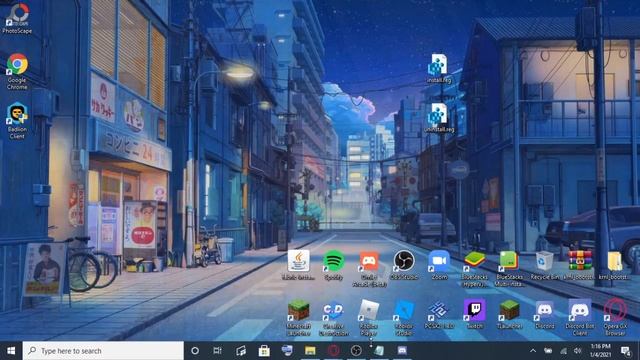640x360 pixels.
Task: Open the Windows Start menu
Action: click(x=11, y=351)
